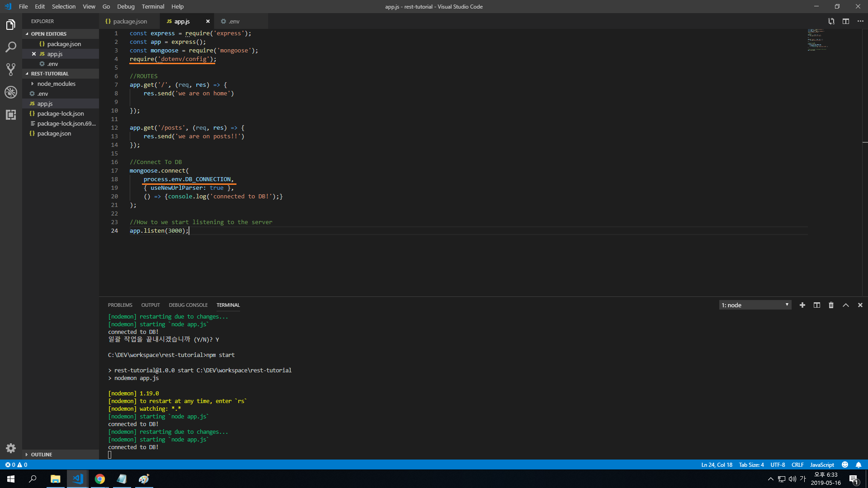Switch to Chrome from taskbar
Viewport: 868px width, 488px height.
(99, 479)
